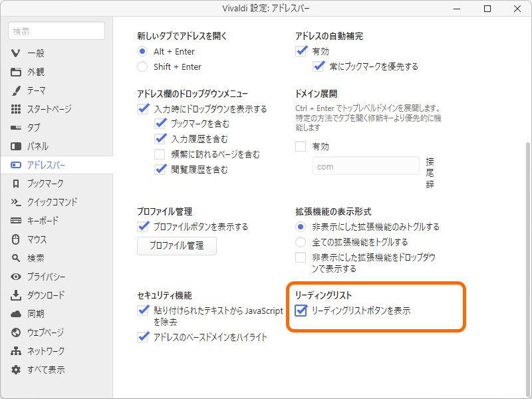Uncheck 閲覧履歴を含む option
Viewport: 532px width, 399px height.
pyautogui.click(x=160, y=170)
